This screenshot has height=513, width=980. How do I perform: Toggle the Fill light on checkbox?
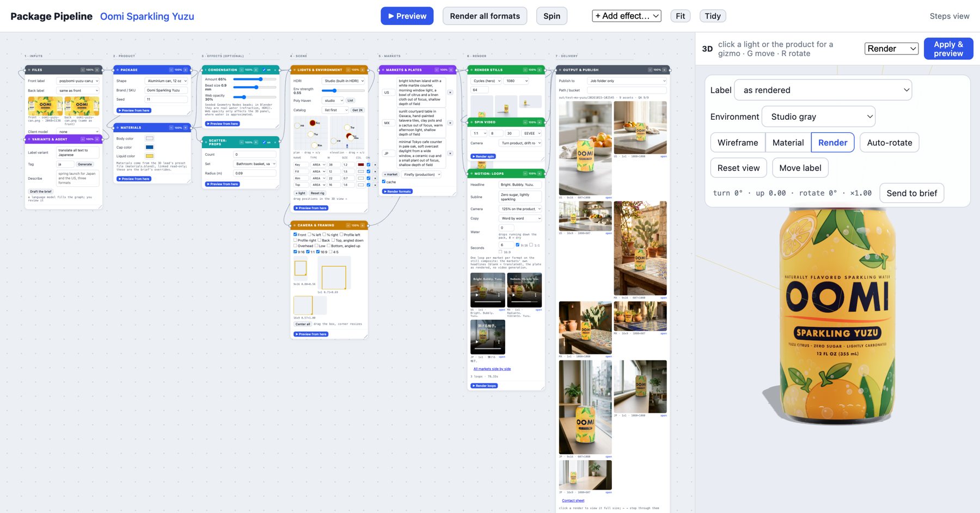click(369, 172)
